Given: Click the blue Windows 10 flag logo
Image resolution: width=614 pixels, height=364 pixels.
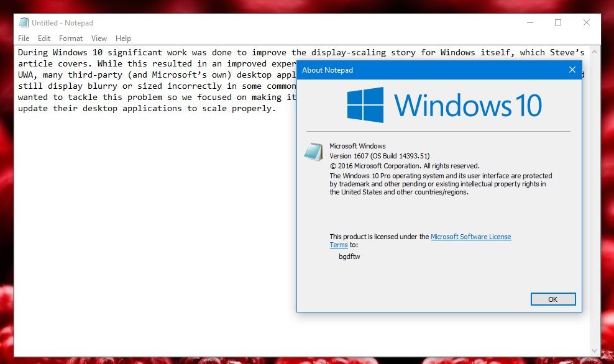Looking at the screenshot, I should tap(365, 103).
